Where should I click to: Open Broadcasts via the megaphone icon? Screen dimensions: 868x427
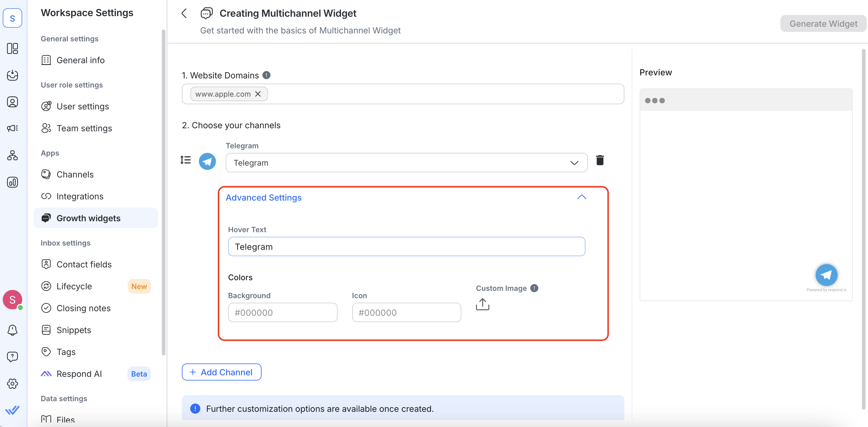click(12, 128)
